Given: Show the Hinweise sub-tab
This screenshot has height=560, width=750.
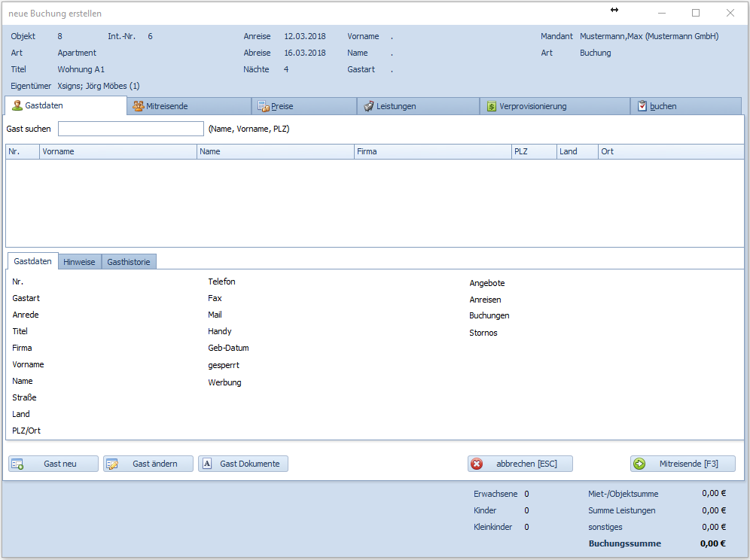Looking at the screenshot, I should [x=79, y=262].
